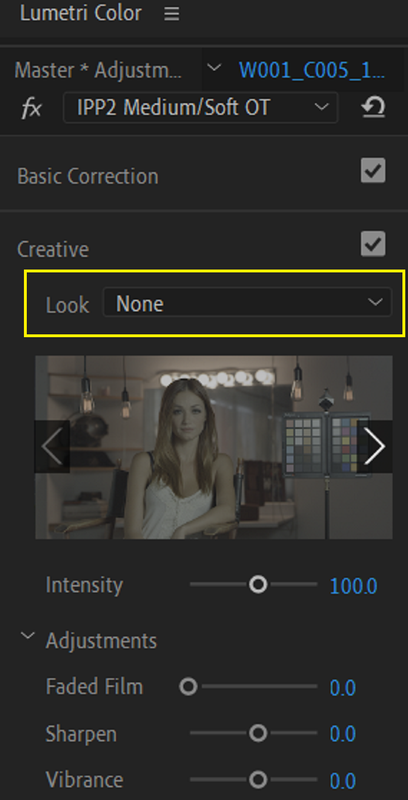Disable the Creative section checkbox
Image resolution: width=408 pixels, height=800 pixels.
373,243
